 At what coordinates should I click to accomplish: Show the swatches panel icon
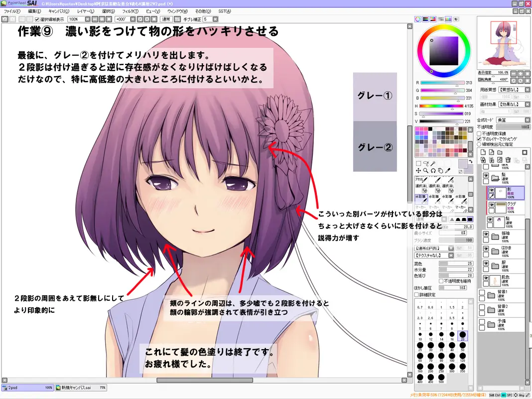448,19
